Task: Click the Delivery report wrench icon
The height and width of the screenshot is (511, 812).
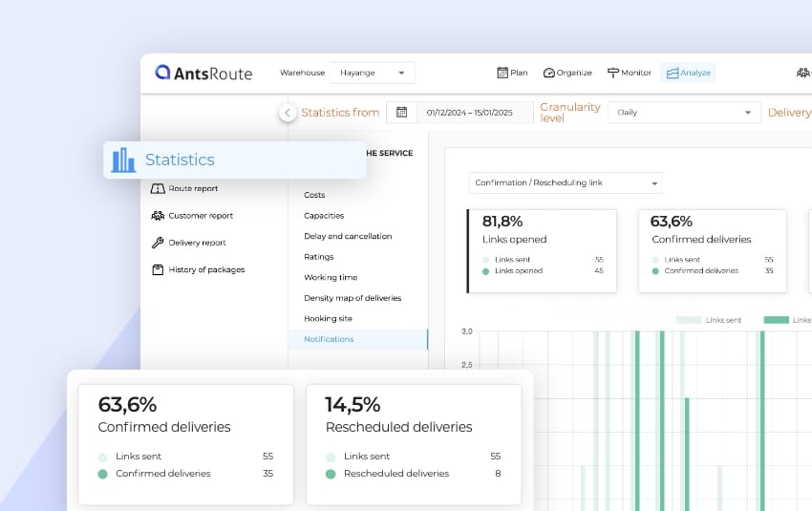Action: click(x=158, y=243)
